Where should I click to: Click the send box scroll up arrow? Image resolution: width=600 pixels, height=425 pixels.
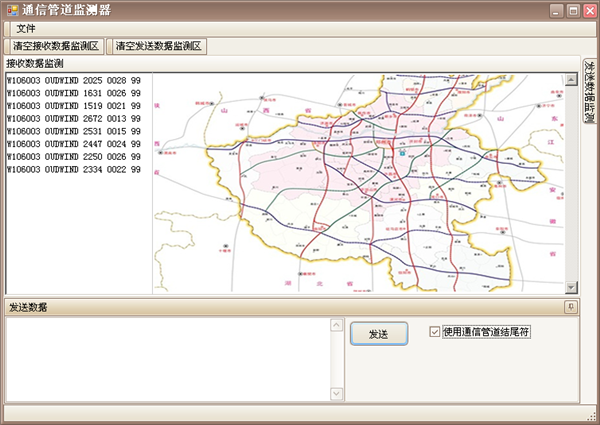tap(336, 325)
